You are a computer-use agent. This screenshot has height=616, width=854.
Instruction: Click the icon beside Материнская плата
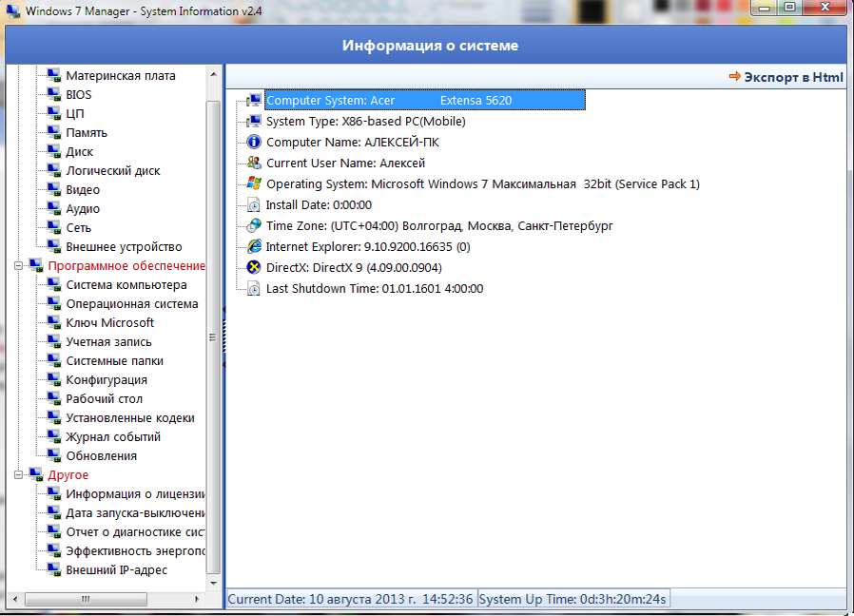pyautogui.click(x=53, y=75)
